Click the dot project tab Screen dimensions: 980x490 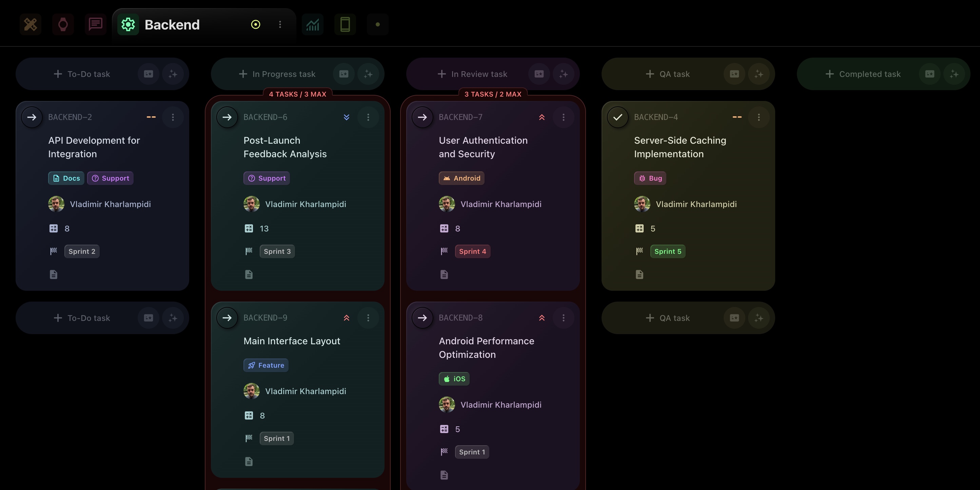378,24
